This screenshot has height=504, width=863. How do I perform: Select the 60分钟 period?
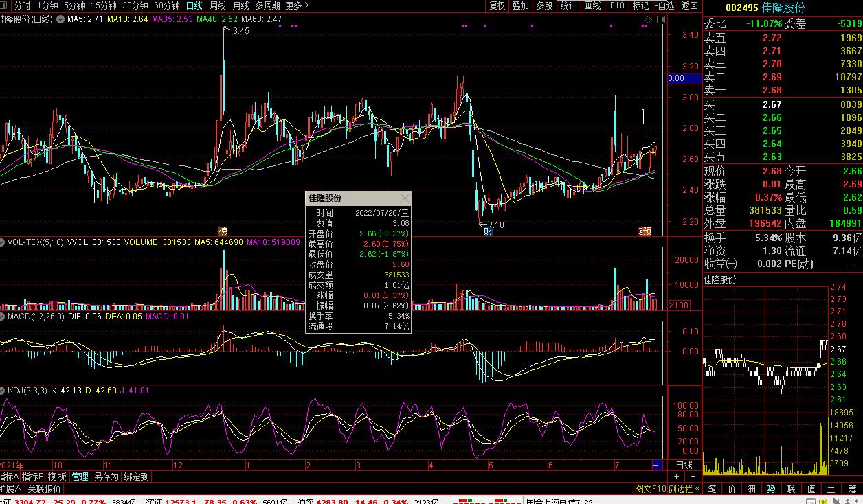167,5
